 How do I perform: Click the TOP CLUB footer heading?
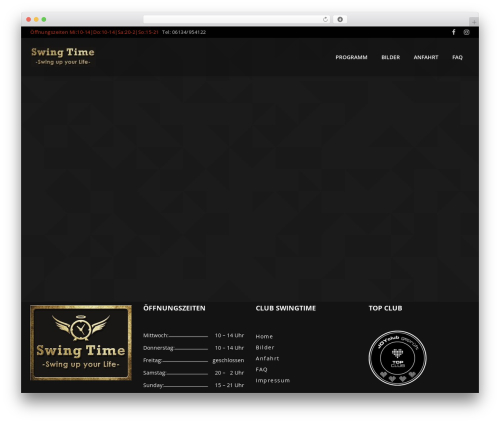[385, 308]
